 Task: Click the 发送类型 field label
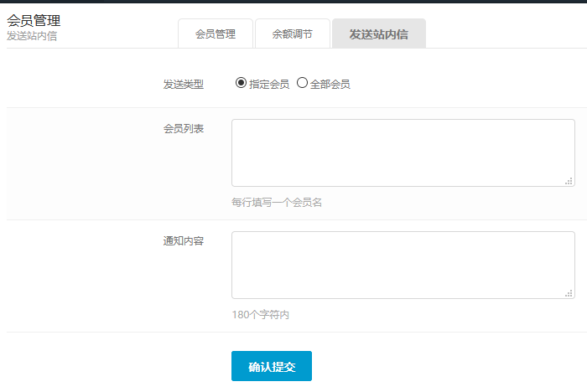tap(183, 84)
